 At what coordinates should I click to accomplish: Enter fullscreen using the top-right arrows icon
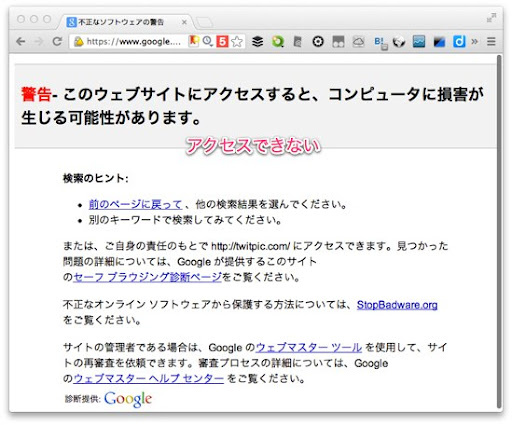coord(491,18)
